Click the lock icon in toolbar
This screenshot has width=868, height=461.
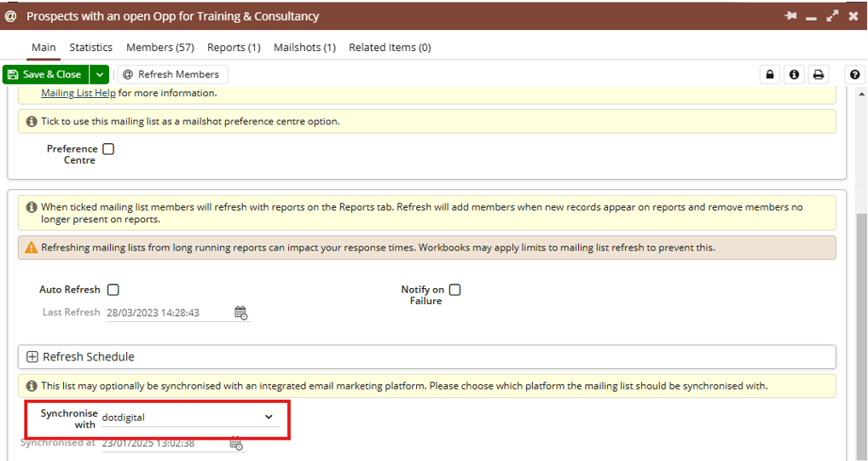point(769,74)
